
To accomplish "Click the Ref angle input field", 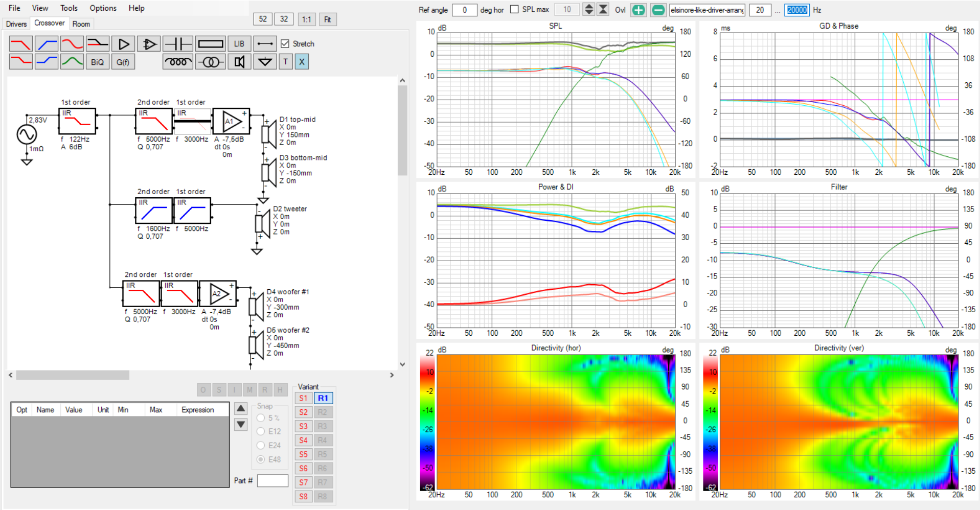I will (465, 10).
